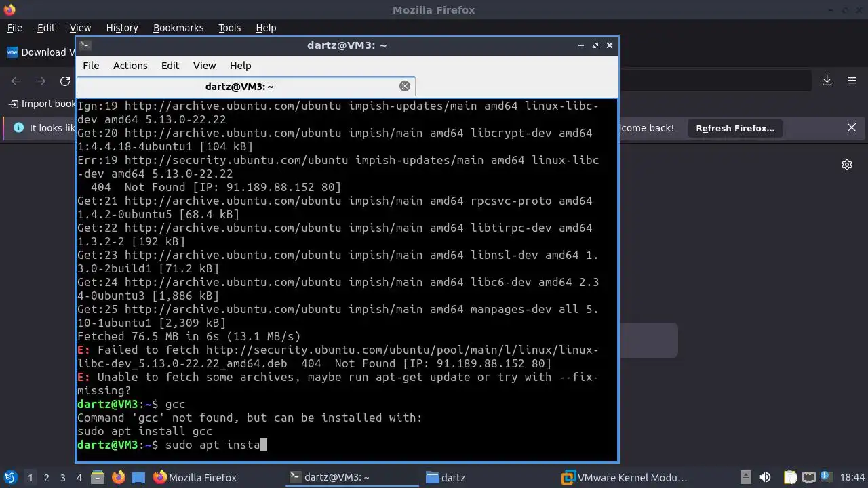Launch the file manager from the quick launch
Image resolution: width=868 pixels, height=488 pixels.
pyautogui.click(x=97, y=477)
